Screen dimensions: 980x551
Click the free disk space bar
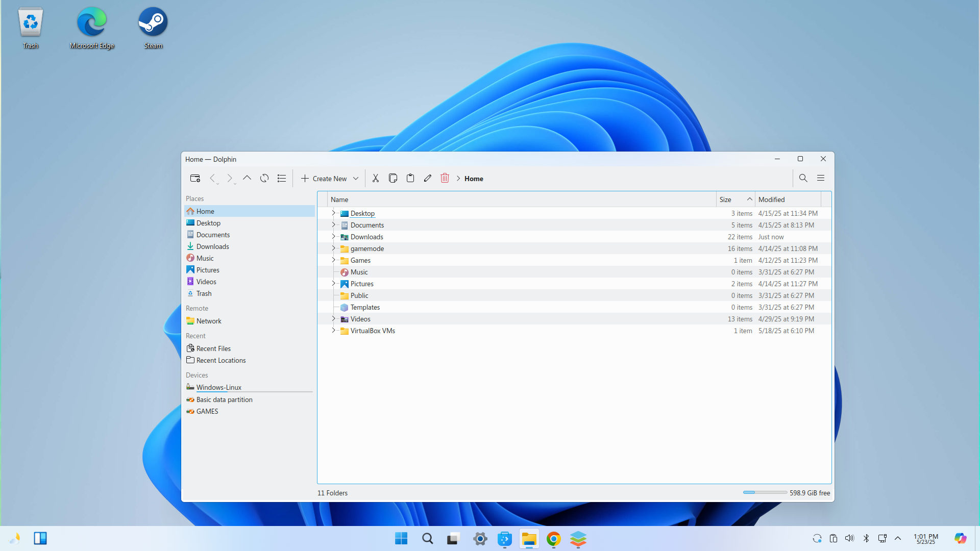(x=765, y=492)
